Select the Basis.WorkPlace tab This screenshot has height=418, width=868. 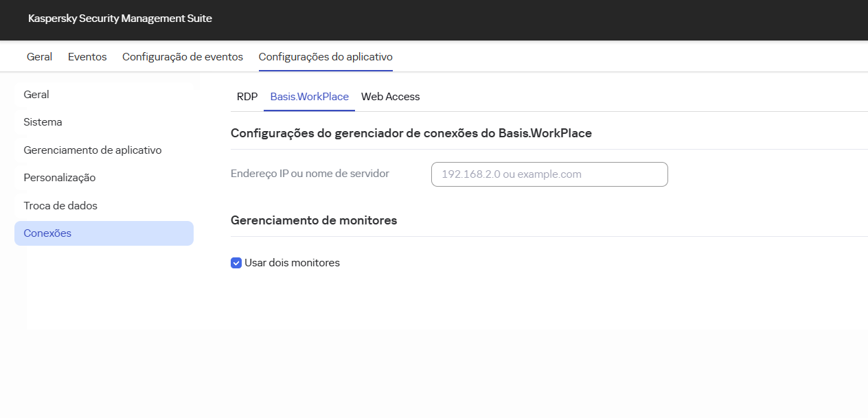(309, 97)
